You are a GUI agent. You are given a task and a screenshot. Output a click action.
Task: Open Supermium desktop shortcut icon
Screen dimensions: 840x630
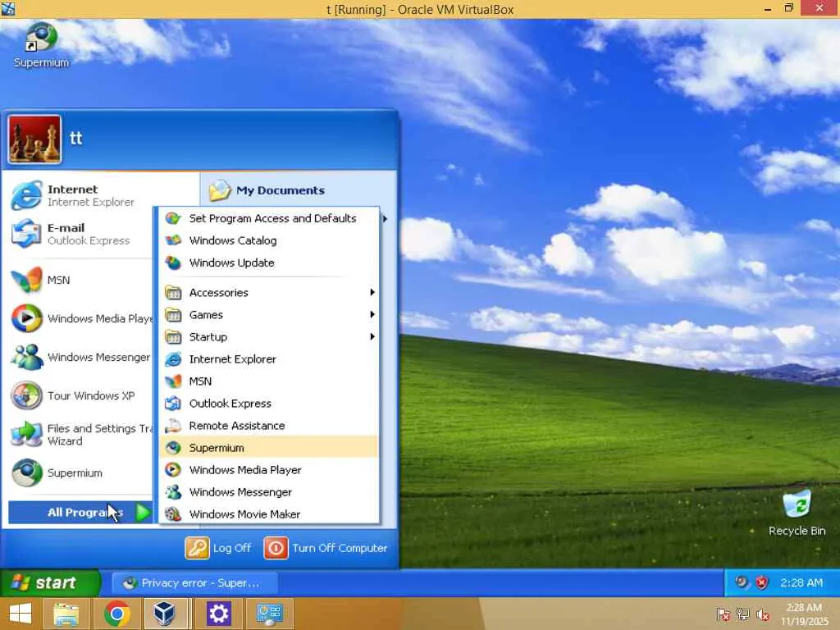click(41, 45)
